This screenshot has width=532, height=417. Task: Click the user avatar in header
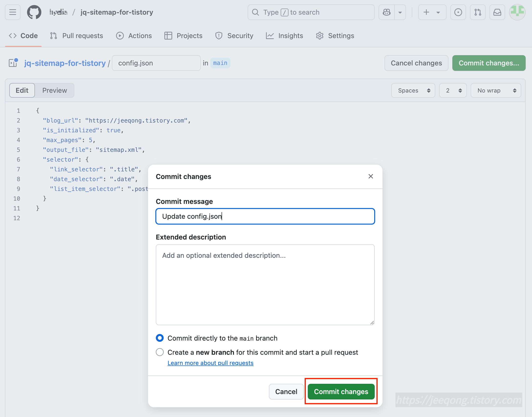point(517,12)
